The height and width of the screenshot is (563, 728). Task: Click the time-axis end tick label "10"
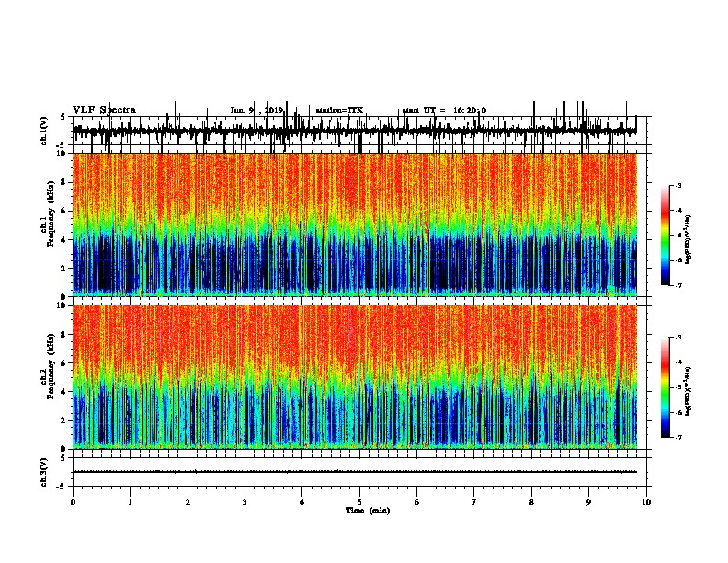click(646, 502)
